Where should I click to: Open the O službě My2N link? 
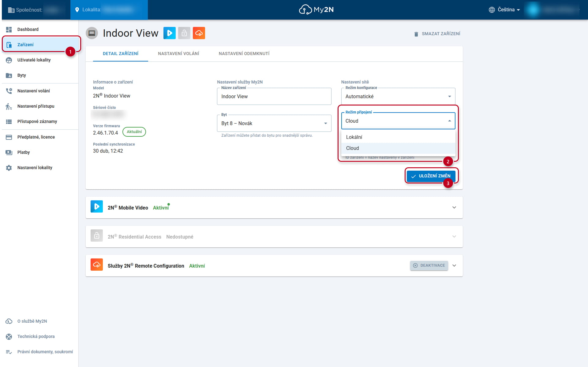32,321
